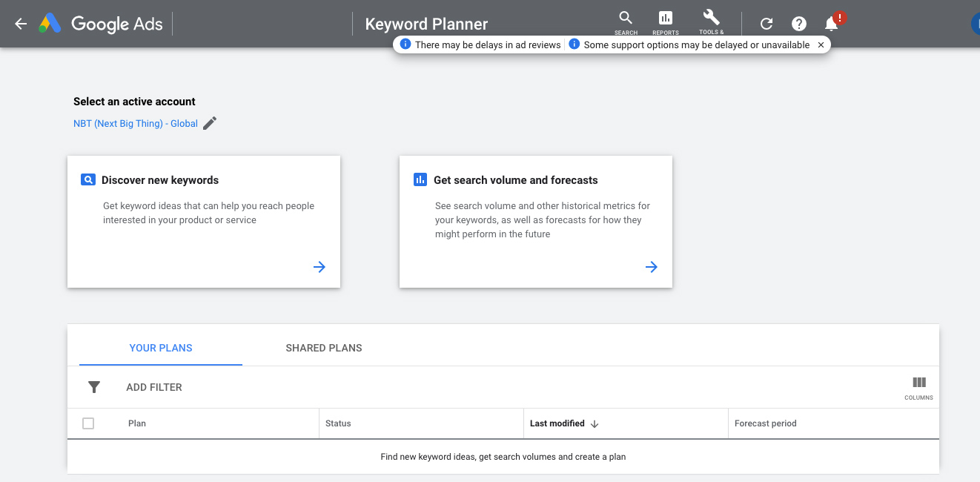Click the support options delayed notice text

point(697,44)
